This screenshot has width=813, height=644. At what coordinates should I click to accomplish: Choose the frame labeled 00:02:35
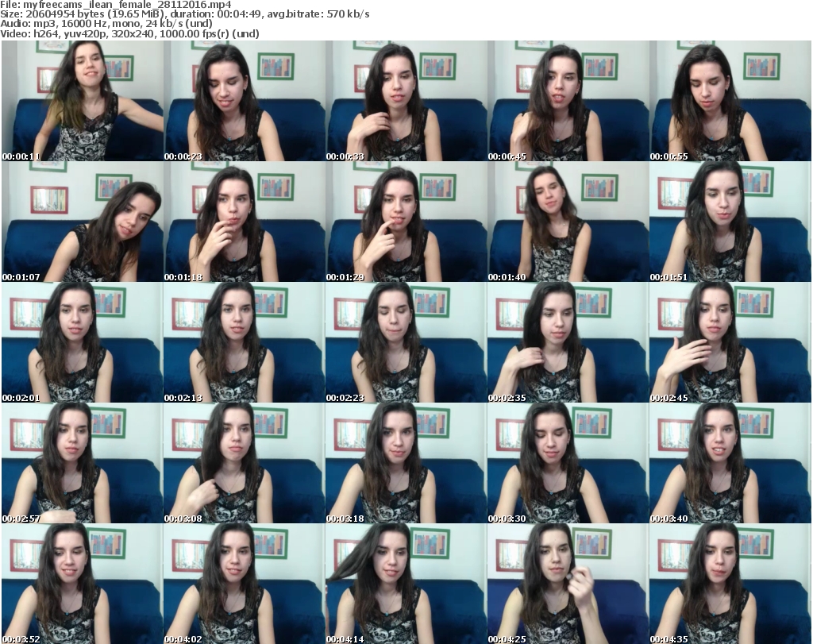click(x=568, y=342)
